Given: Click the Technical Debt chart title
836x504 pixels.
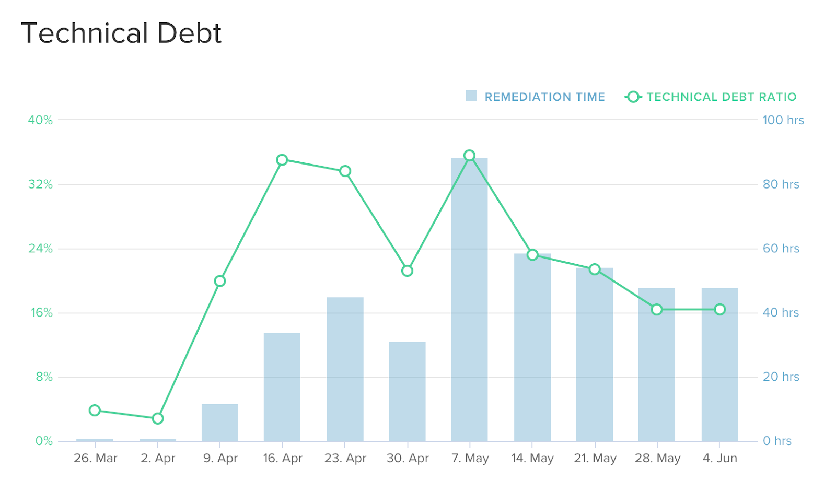Looking at the screenshot, I should coord(121,33).
